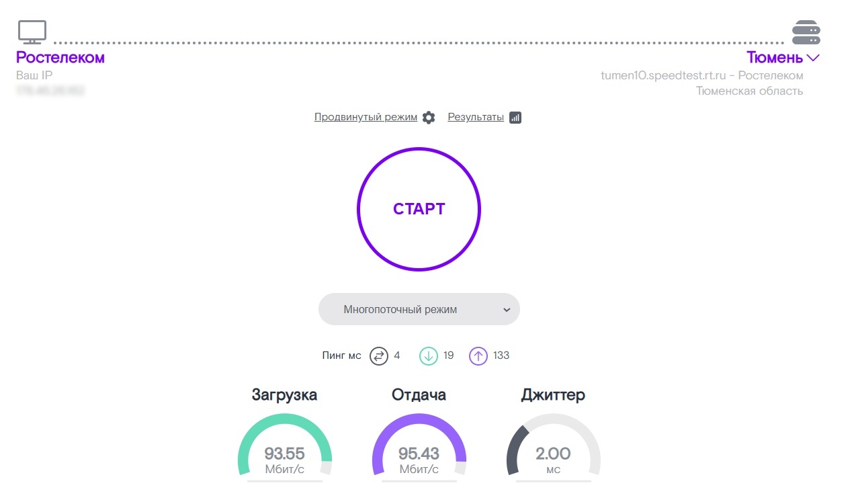
Task: Click the tumen10.speedtest.rt.ru server address
Action: click(663, 75)
